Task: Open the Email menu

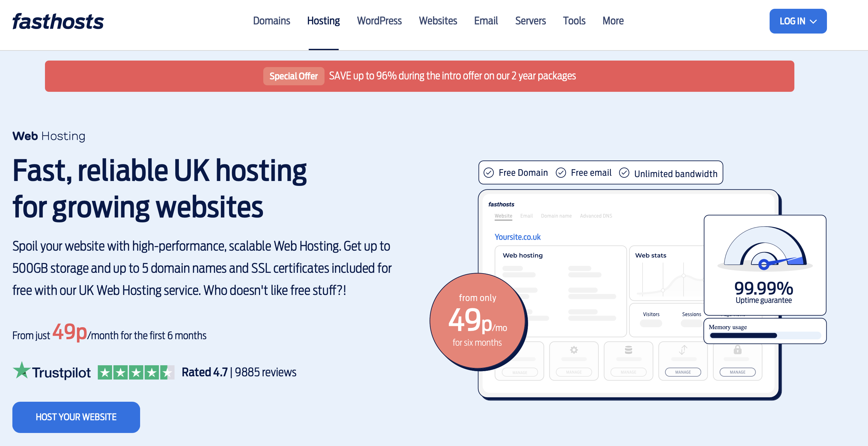Action: [485, 21]
